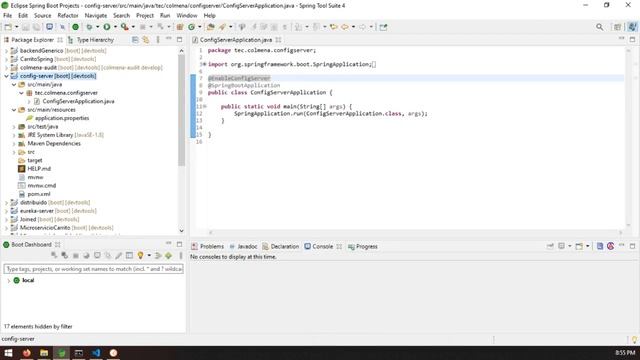This screenshot has height=360, width=640.
Task: Click the Run External Tools toolbar icon
Action: 124,27
